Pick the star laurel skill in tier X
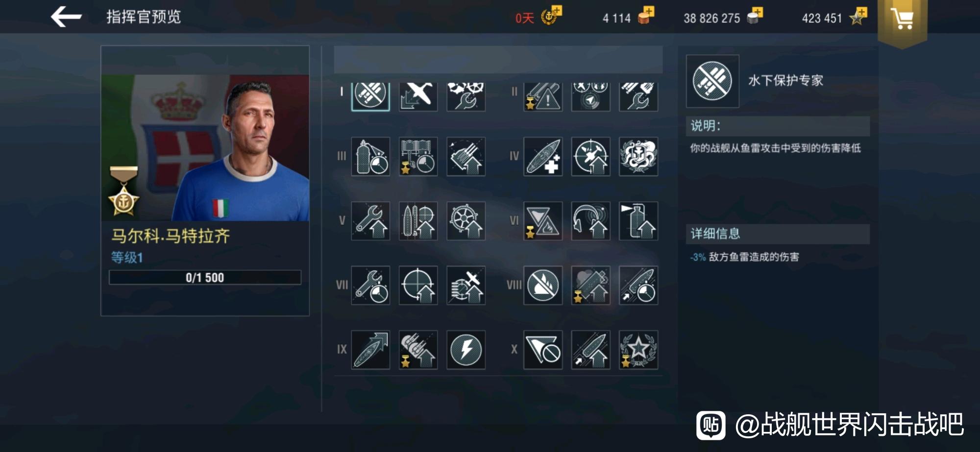Image resolution: width=980 pixels, height=452 pixels. (638, 350)
